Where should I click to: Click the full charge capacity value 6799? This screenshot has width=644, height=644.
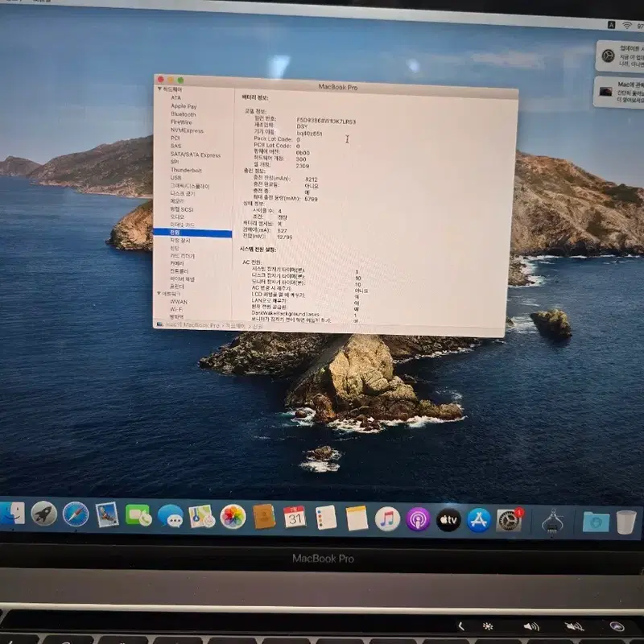(x=311, y=199)
